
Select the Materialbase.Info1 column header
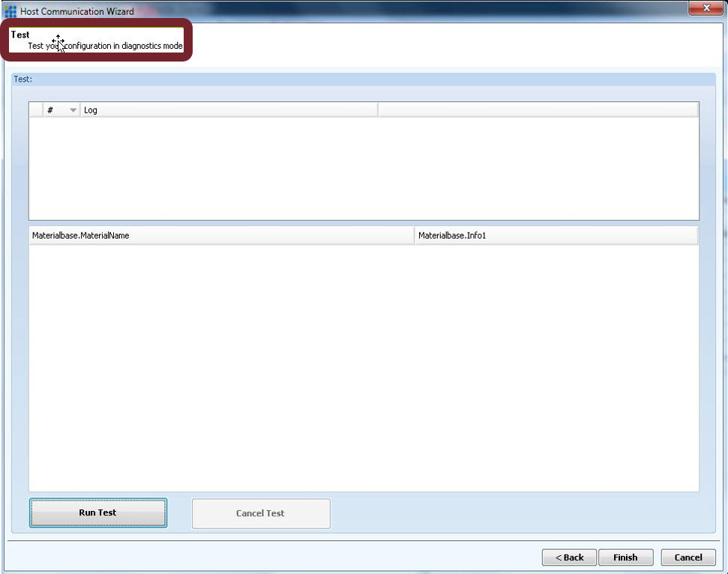(555, 235)
